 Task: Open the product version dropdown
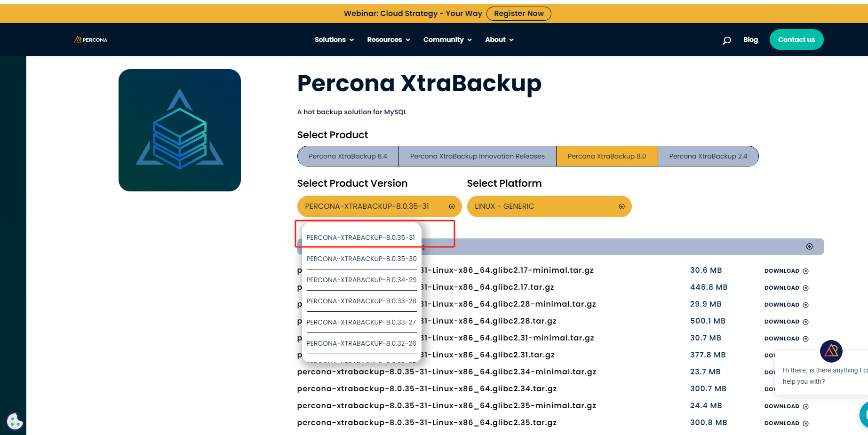point(379,206)
